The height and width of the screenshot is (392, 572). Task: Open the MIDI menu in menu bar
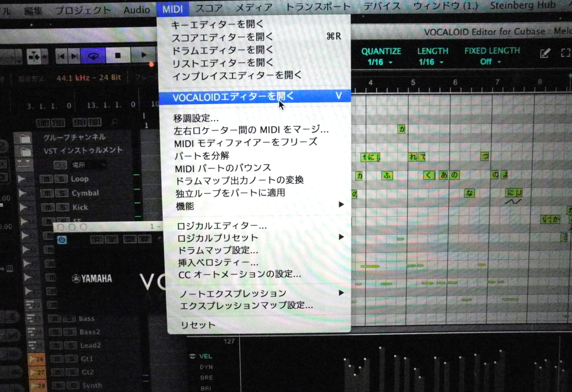172,9
